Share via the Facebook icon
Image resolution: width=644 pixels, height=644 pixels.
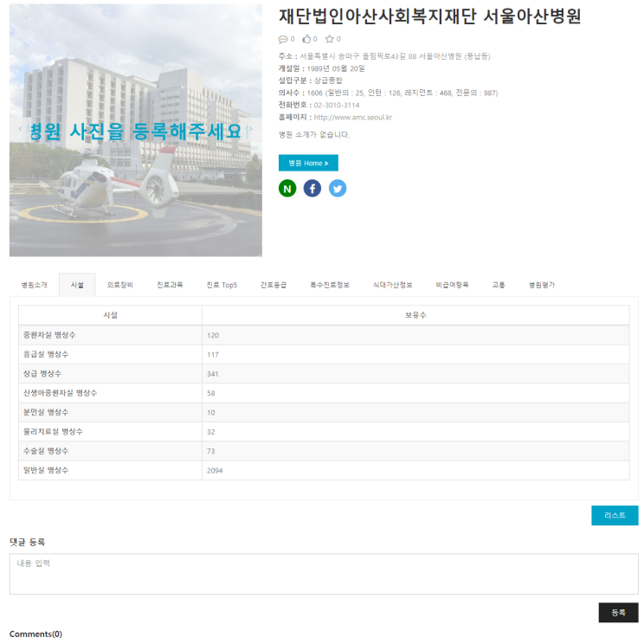312,189
